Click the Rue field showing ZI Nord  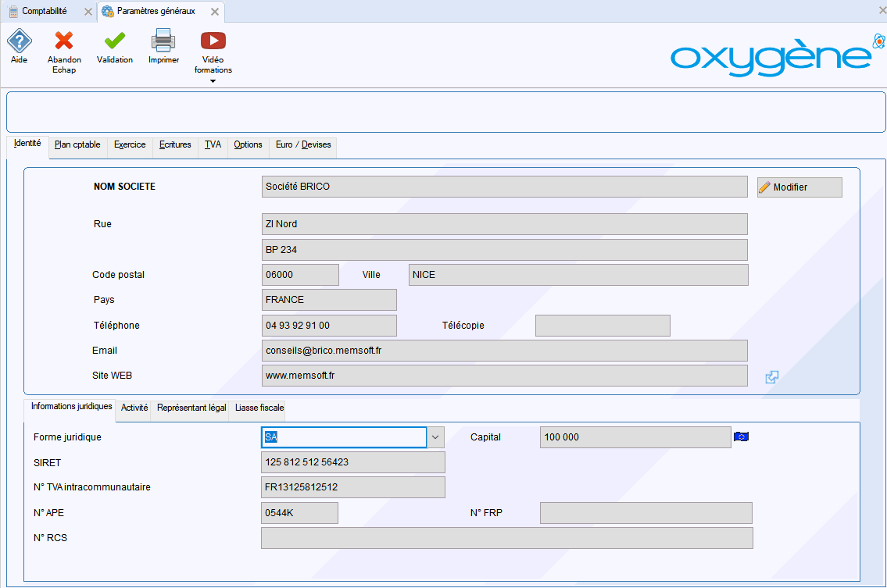[x=505, y=224]
